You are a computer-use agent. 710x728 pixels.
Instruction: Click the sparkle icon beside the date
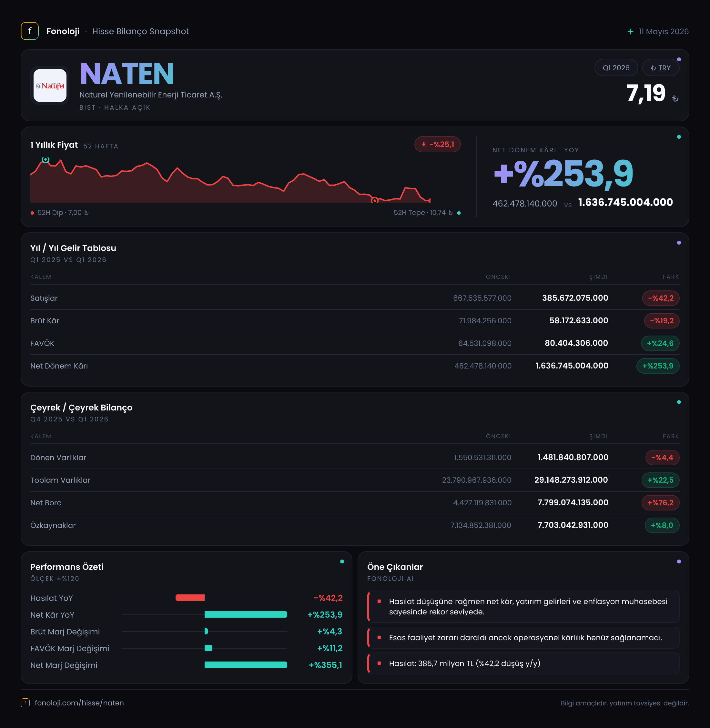[630, 32]
